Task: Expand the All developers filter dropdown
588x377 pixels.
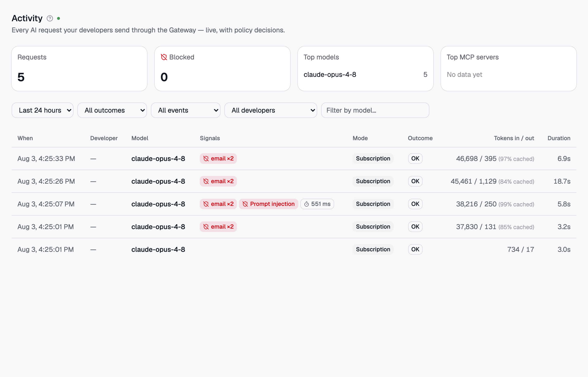Action: point(271,110)
